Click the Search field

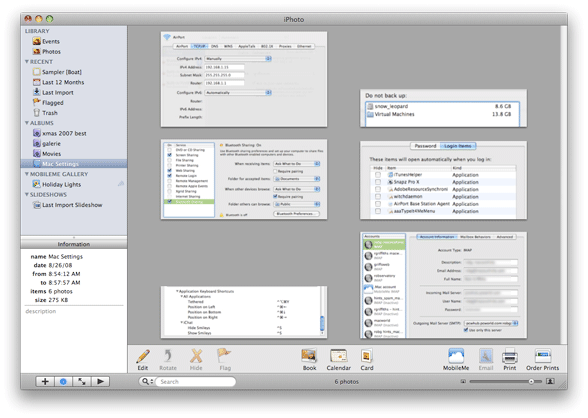pyautogui.click(x=196, y=382)
